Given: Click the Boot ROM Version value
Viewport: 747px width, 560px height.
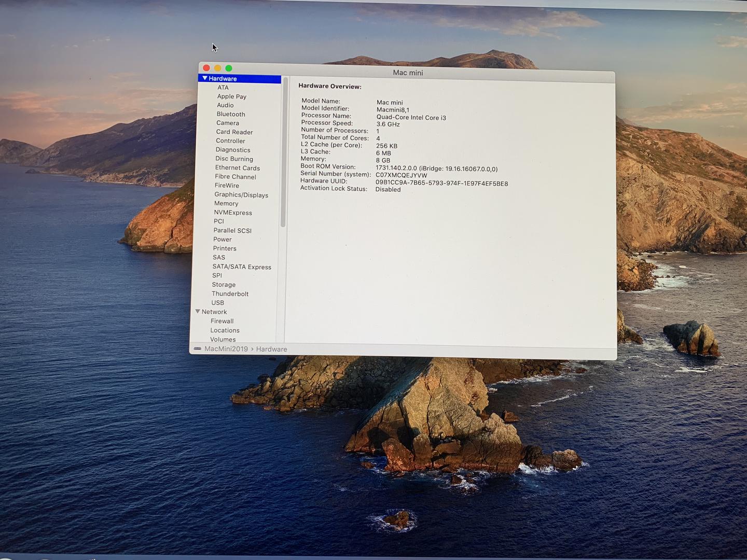Looking at the screenshot, I should [436, 169].
